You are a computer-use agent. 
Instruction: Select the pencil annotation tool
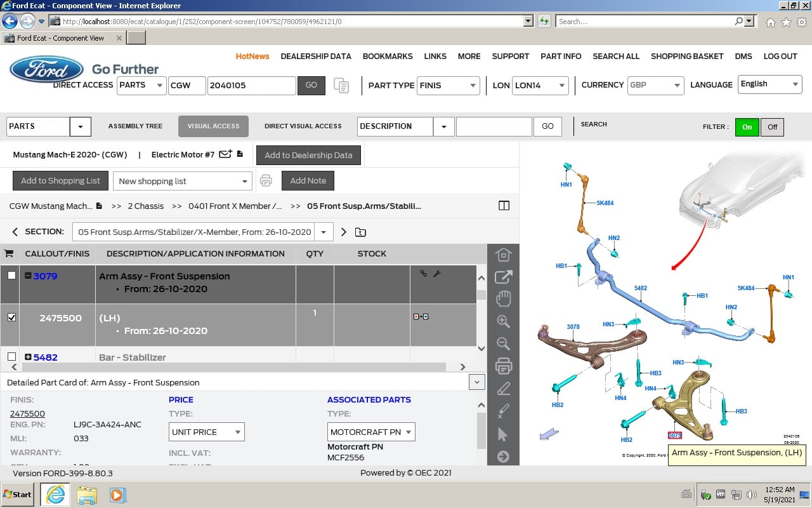click(x=504, y=389)
